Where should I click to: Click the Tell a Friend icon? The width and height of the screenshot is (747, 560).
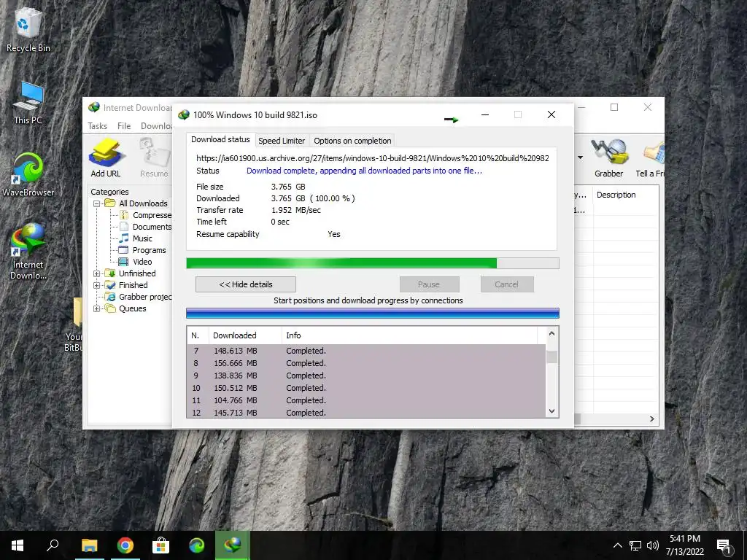coord(651,157)
